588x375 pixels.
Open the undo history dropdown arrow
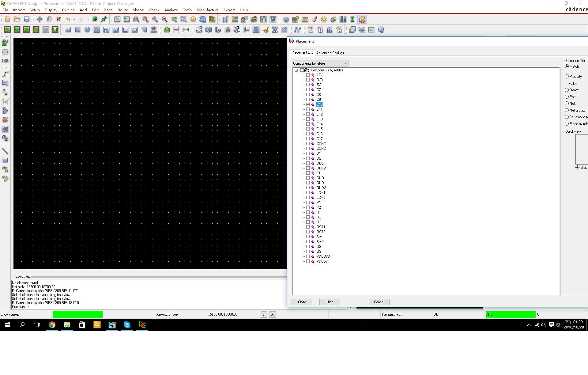(75, 19)
